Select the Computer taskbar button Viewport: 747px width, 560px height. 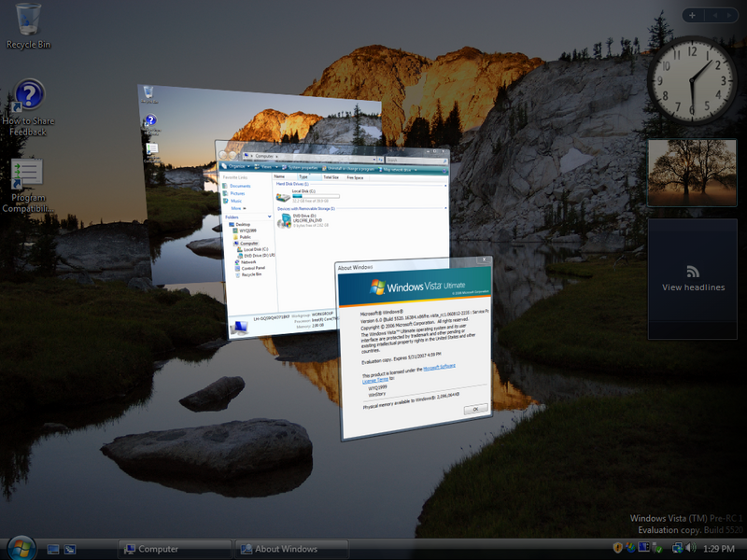pos(175,549)
